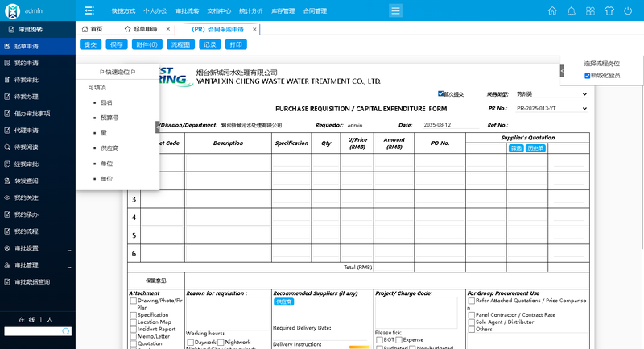Open the notification bell
Screen dimensions: 644x349
pyautogui.click(x=572, y=10)
